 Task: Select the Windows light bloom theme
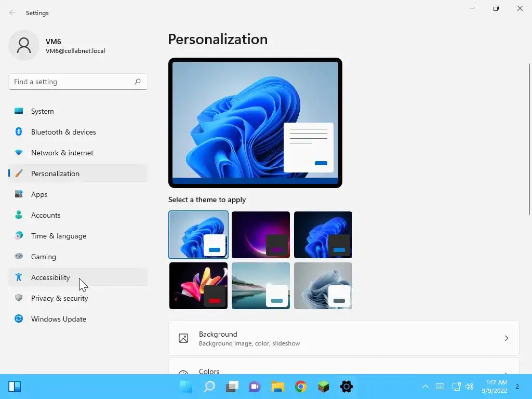pos(198,235)
